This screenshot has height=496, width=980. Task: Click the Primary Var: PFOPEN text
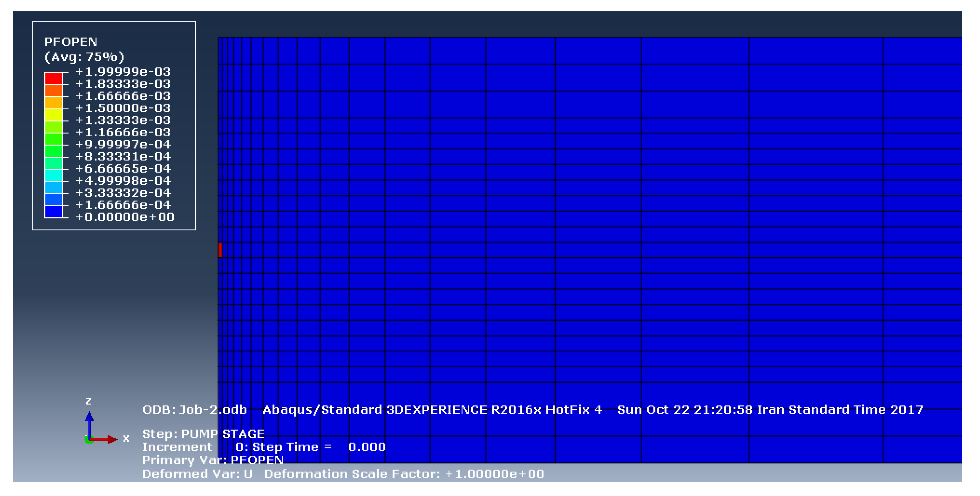click(x=213, y=460)
